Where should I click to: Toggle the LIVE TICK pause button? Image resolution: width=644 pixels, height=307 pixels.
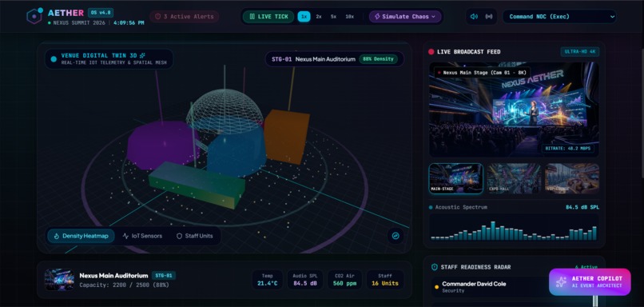point(268,17)
